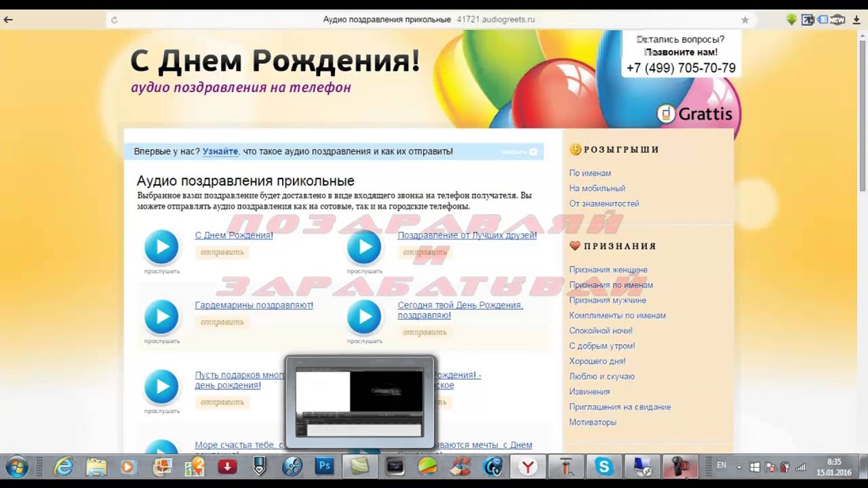Screen dimensions: 868x488
Task: Click the Grattis logo
Action: (696, 114)
